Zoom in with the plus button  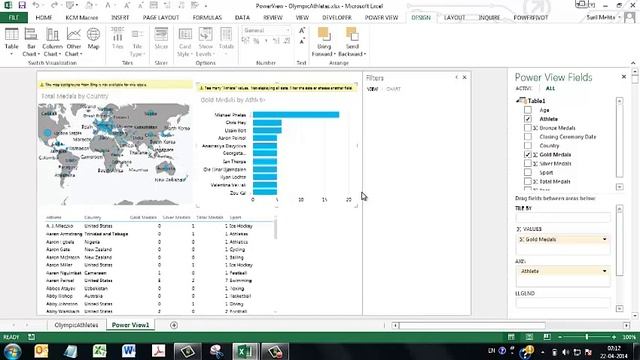coord(614,337)
